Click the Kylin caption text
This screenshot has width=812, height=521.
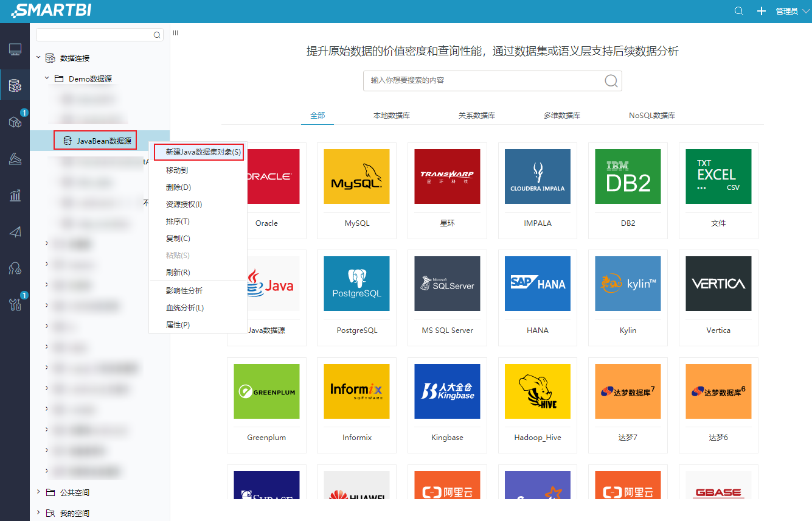pyautogui.click(x=628, y=330)
